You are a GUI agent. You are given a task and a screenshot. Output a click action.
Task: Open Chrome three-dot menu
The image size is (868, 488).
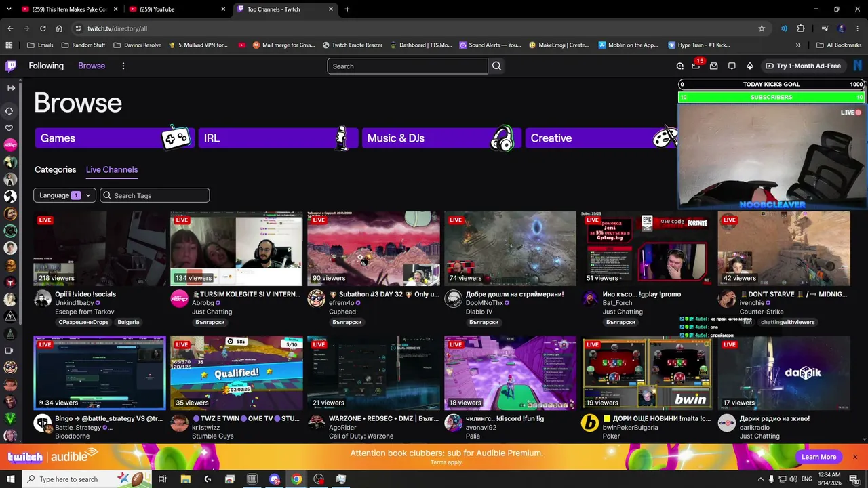tap(858, 28)
